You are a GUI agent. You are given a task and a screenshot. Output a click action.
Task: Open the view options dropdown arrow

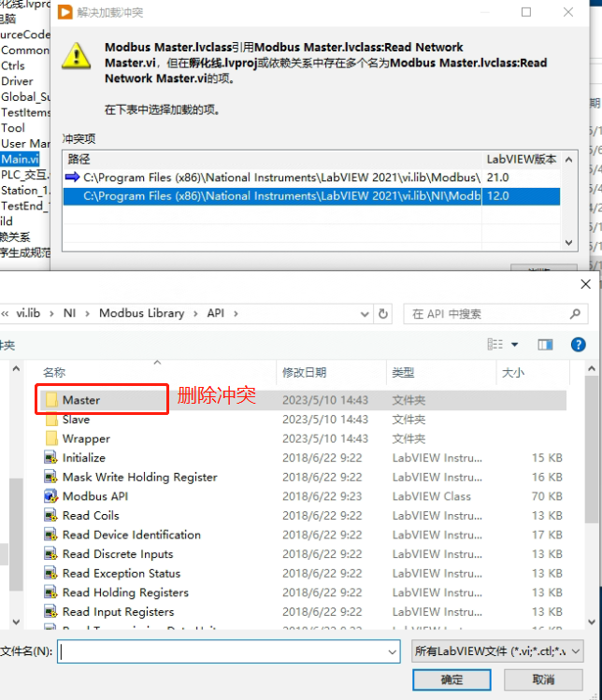tap(514, 345)
